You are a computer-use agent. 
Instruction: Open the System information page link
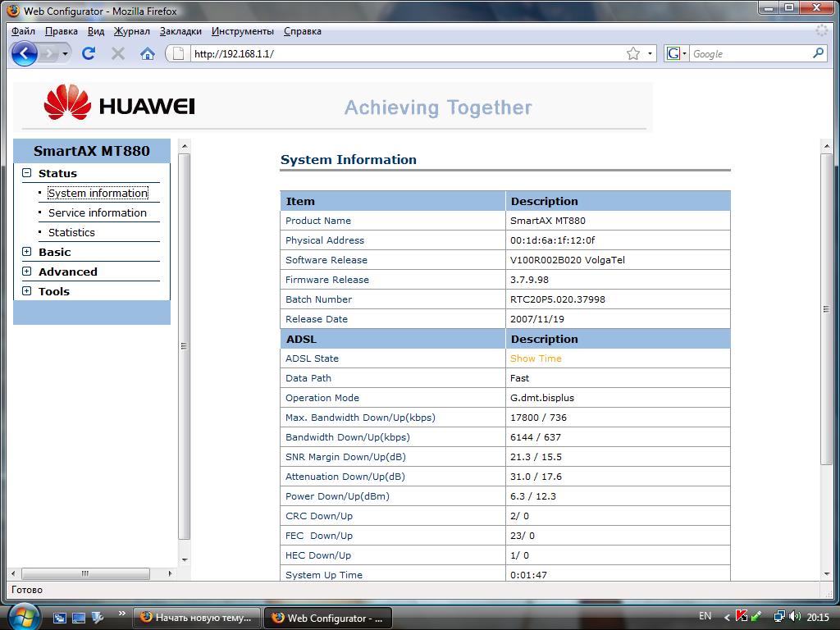(x=98, y=193)
